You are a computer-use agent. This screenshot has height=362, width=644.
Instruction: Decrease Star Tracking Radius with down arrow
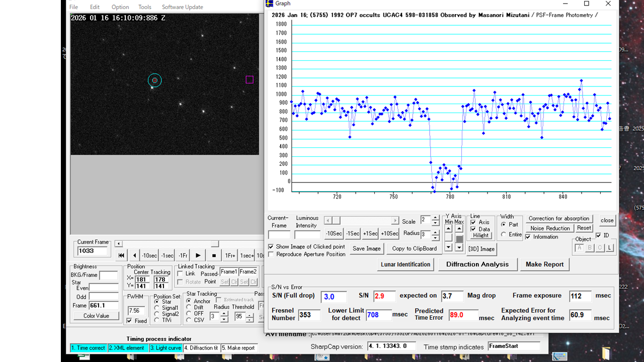224,319
